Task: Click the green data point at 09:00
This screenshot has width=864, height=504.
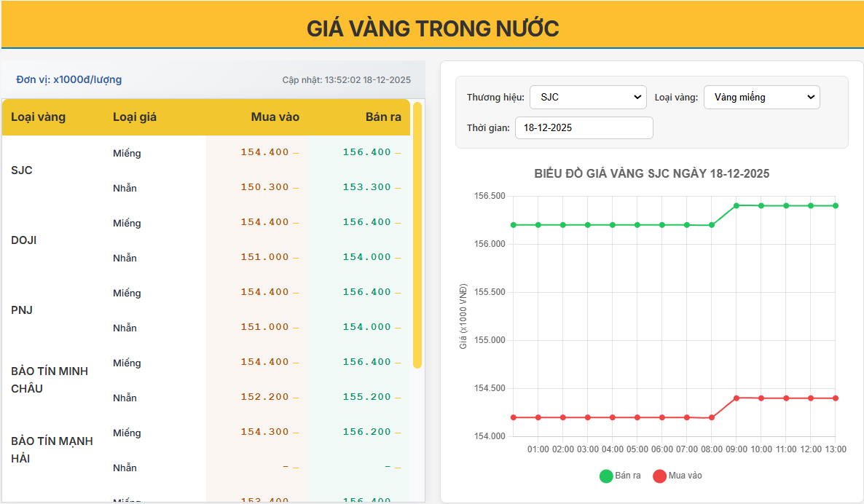Action: coord(736,205)
